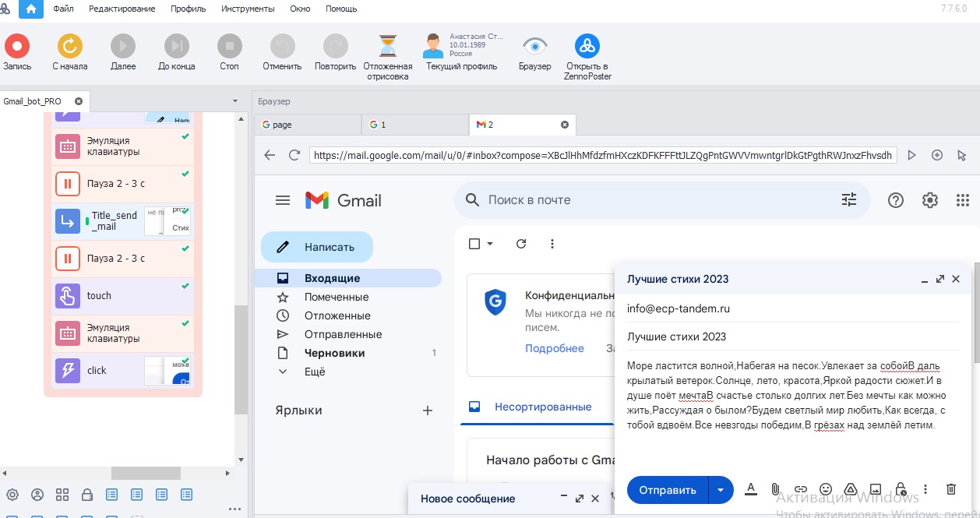Show Gmail search options sliders icon
This screenshot has height=518, width=980.
point(849,200)
